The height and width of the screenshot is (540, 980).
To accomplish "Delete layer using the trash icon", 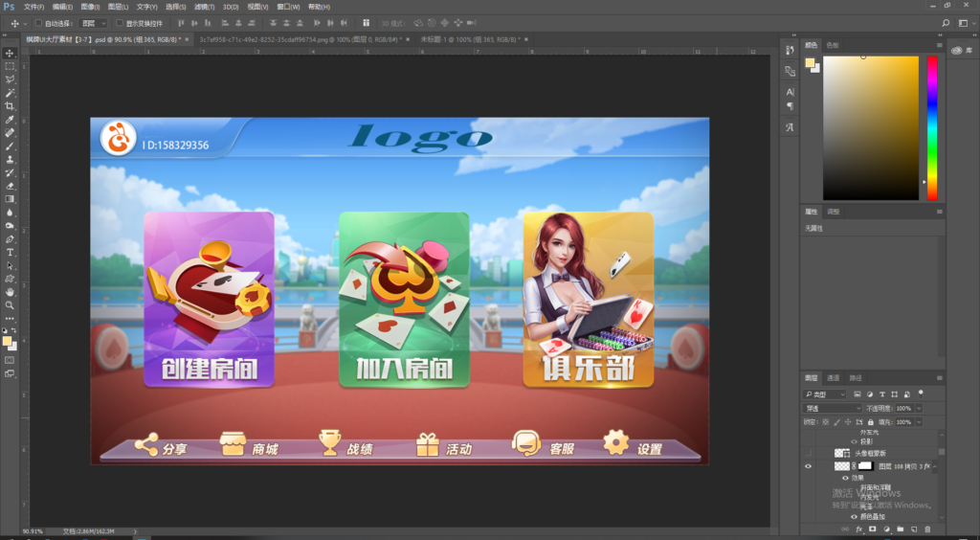I will pos(926,529).
